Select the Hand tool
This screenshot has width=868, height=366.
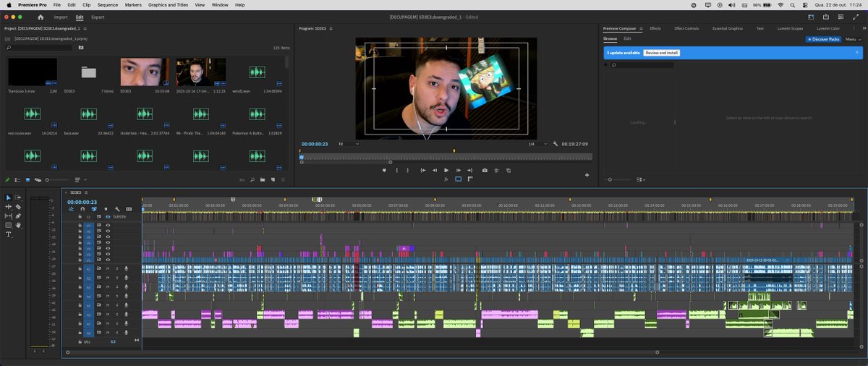[x=18, y=225]
